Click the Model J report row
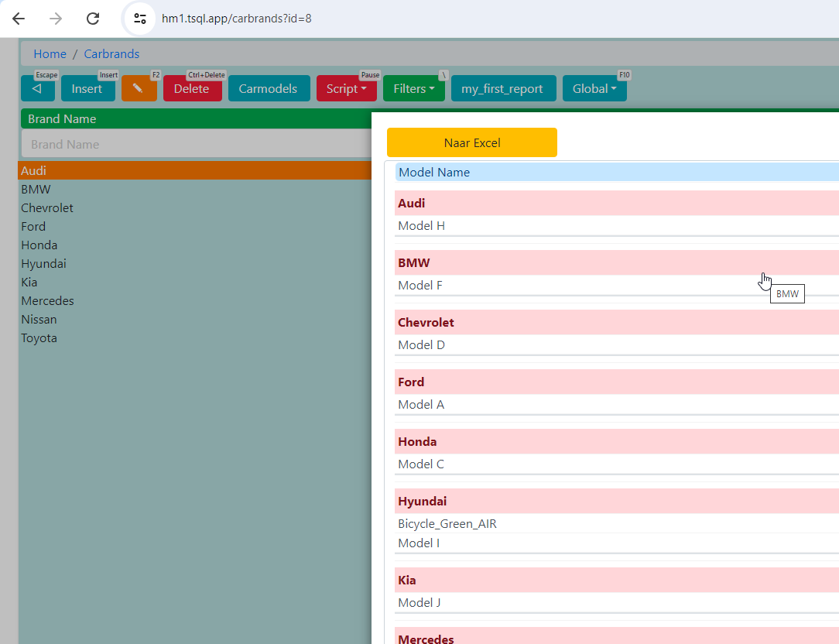Screen dimensions: 839x644 point(617,603)
